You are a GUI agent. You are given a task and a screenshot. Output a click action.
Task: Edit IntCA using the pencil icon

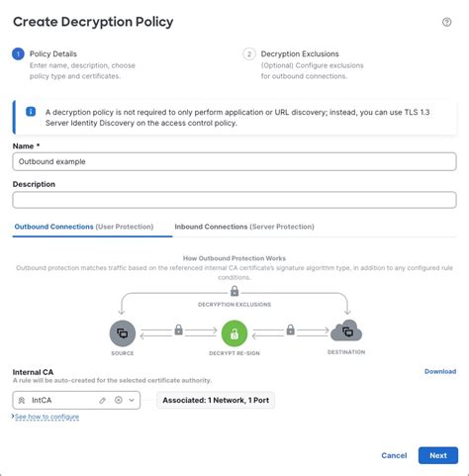[x=102, y=400]
